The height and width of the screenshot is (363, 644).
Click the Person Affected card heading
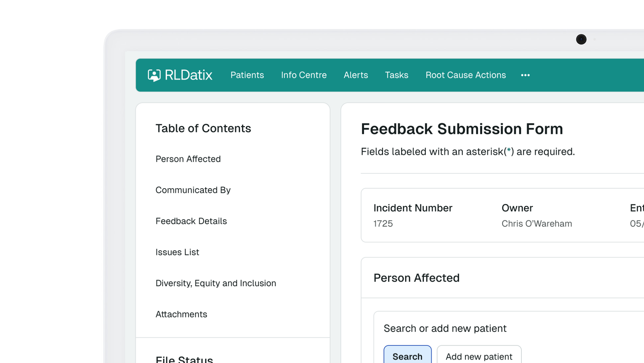click(x=417, y=278)
